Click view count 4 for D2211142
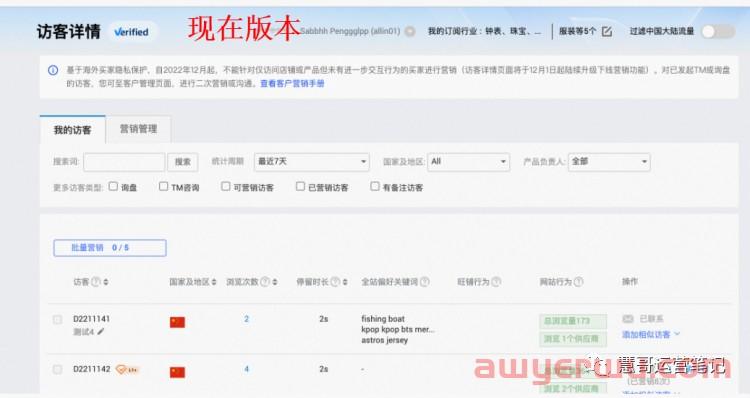Screen dimensions: 750x398 pyautogui.click(x=246, y=369)
